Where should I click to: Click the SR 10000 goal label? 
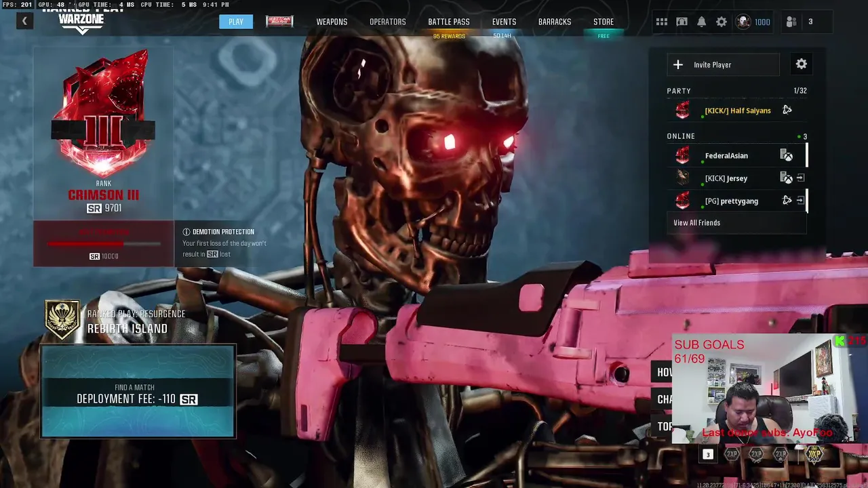tap(104, 256)
